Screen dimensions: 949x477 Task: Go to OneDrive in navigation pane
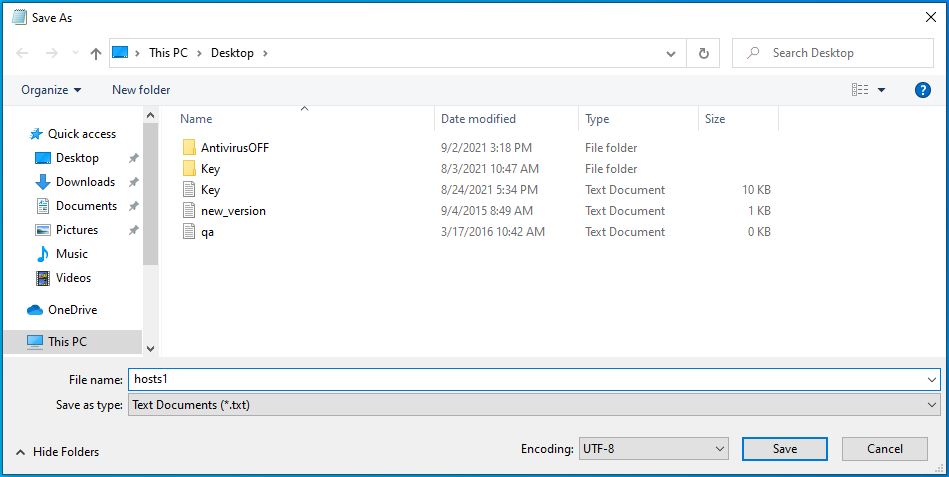[x=72, y=310]
